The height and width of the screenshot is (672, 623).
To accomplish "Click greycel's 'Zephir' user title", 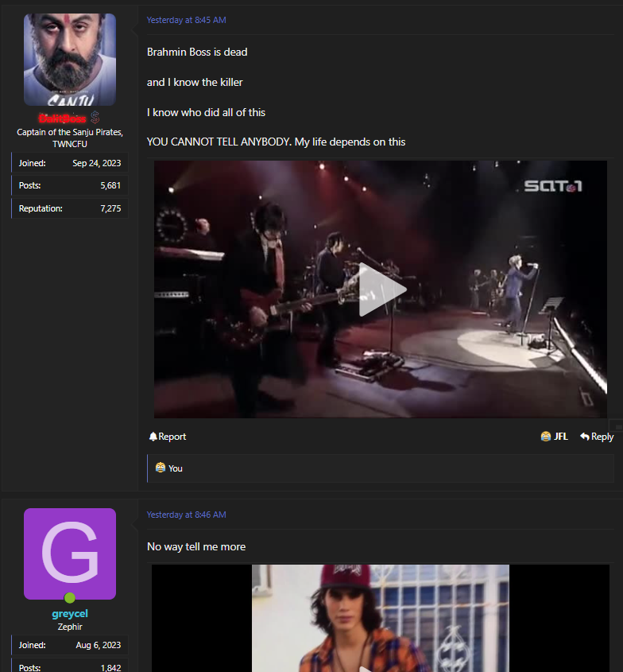I will [70, 627].
